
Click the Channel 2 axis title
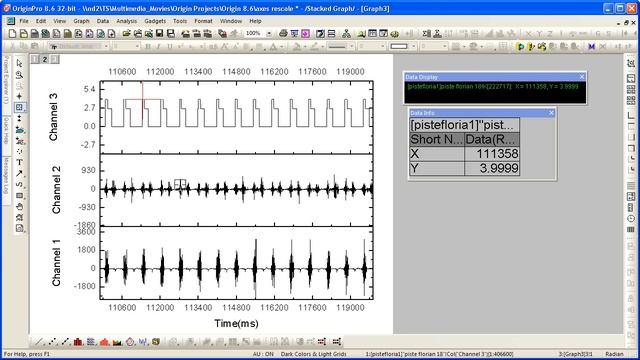coord(56,190)
